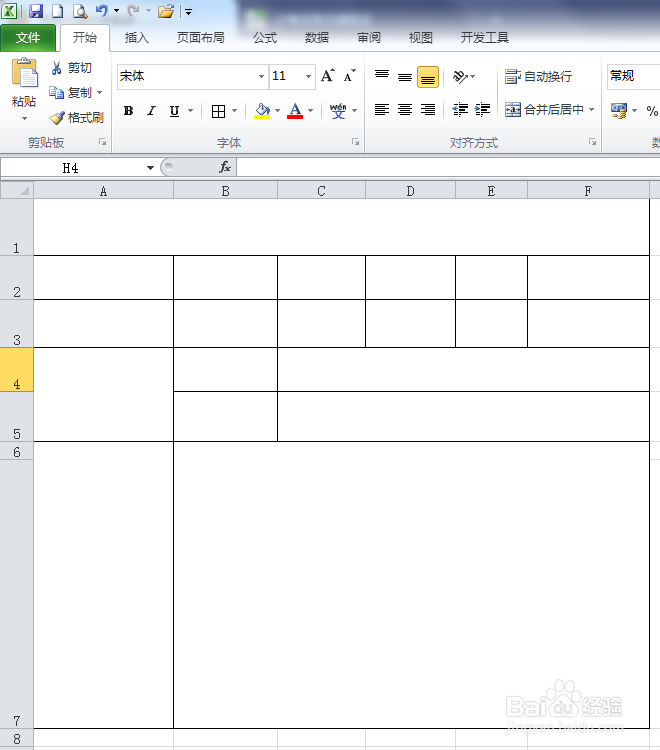This screenshot has width=660, height=750.
Task: Switch to the 视图 tab
Action: [x=420, y=38]
